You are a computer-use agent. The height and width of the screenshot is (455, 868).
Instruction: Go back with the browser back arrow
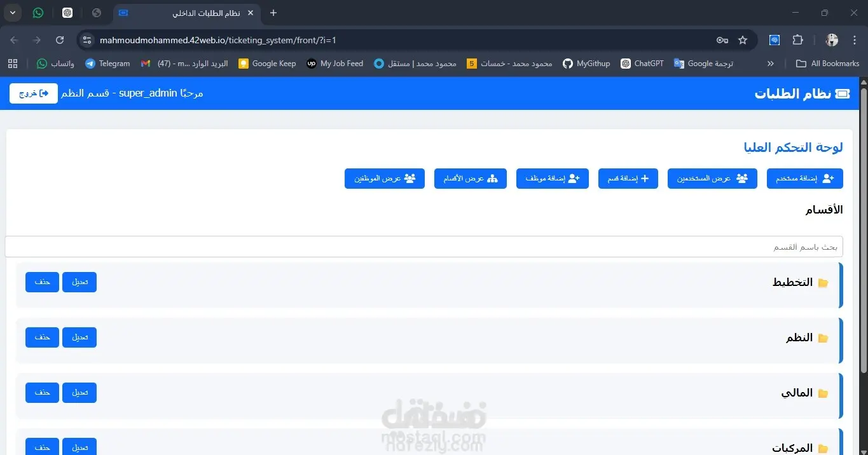point(14,40)
